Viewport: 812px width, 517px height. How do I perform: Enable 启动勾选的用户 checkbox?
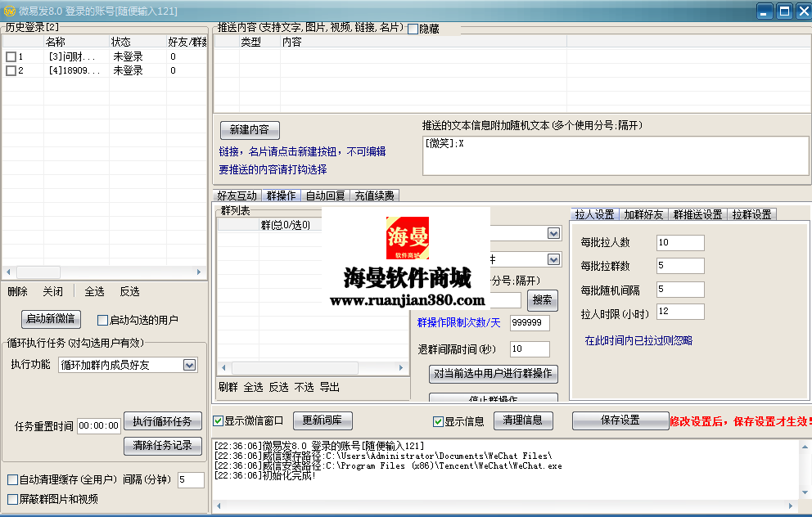pyautogui.click(x=102, y=321)
